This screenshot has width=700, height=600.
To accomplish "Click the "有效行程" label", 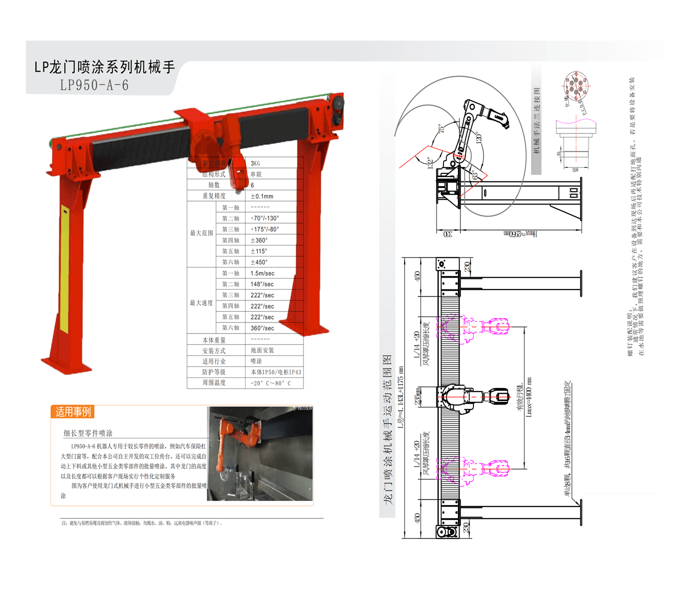I will pyautogui.click(x=520, y=397).
